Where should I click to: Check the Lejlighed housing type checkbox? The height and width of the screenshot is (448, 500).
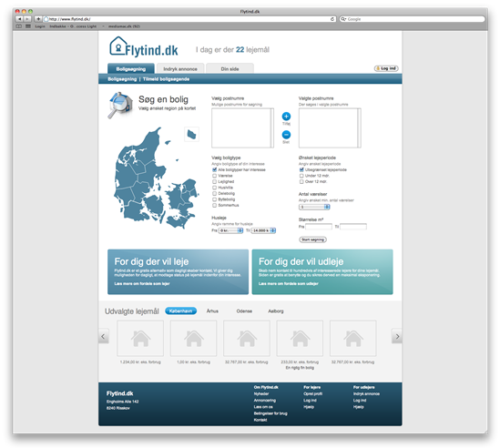point(215,181)
